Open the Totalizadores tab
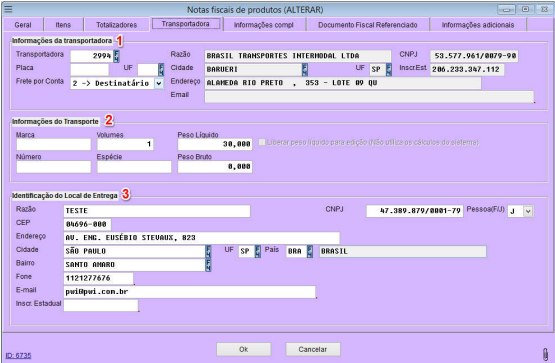The image size is (555, 363). (x=116, y=25)
